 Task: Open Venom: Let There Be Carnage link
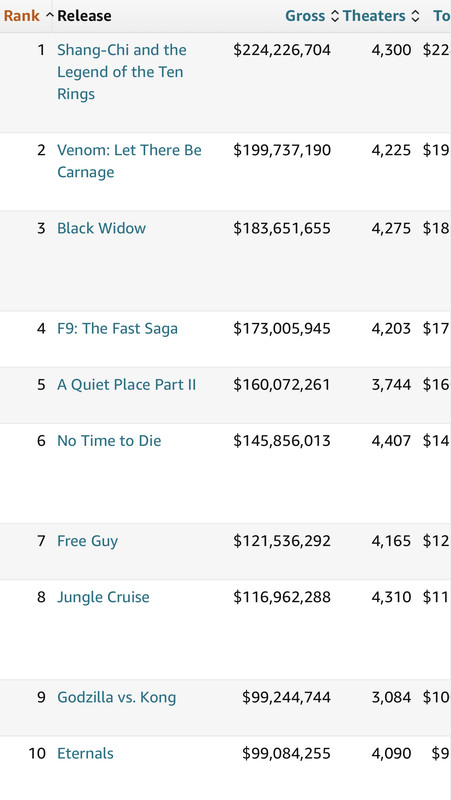(129, 161)
